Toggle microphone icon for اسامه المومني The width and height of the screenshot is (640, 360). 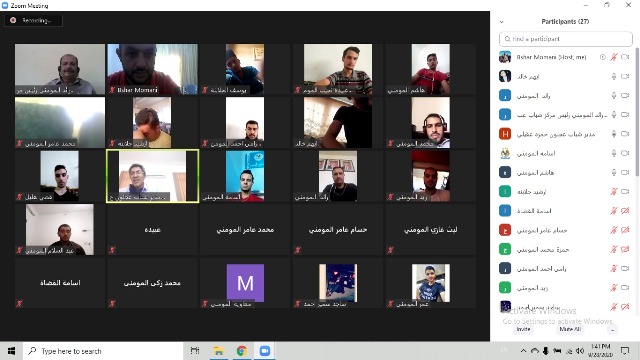click(613, 153)
